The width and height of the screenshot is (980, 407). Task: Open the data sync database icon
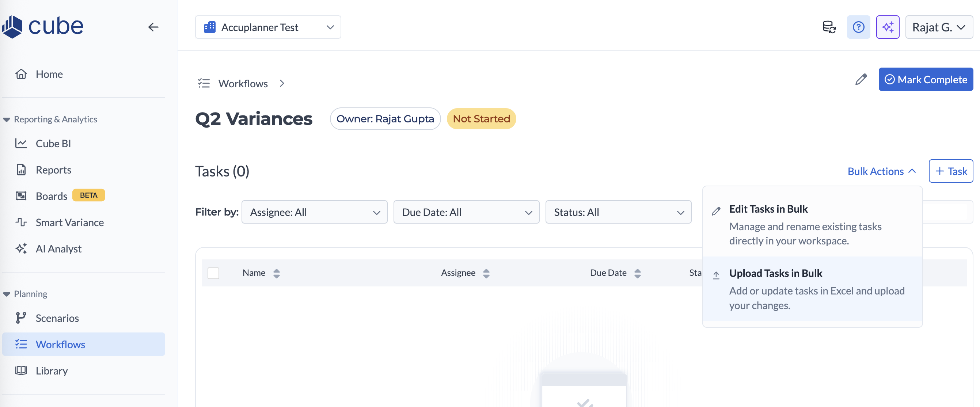coord(829,27)
